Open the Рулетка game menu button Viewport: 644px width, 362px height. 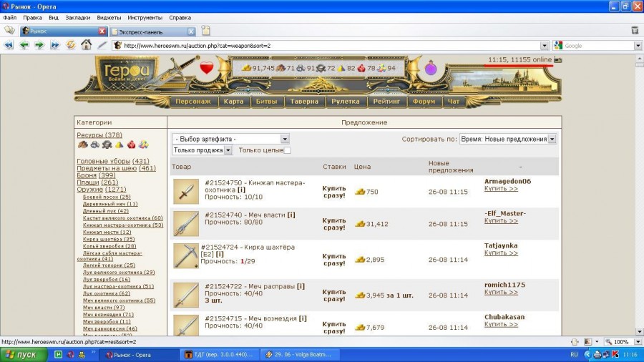coord(346,102)
